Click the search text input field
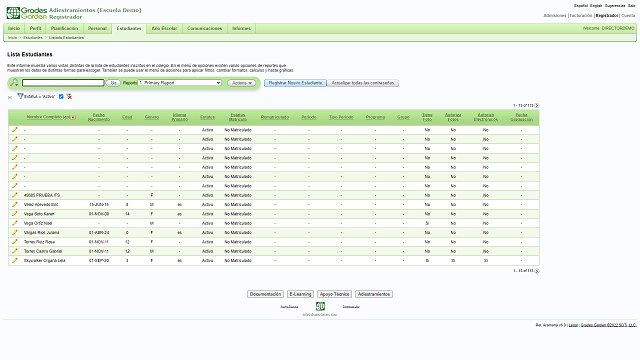 click(63, 83)
